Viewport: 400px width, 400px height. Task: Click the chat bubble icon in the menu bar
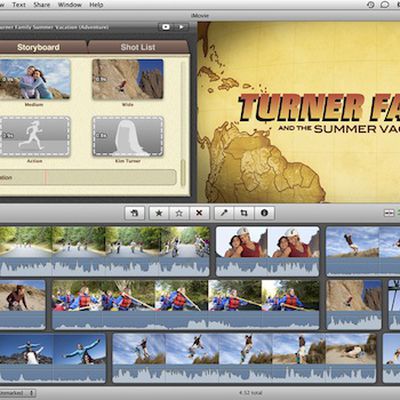[385, 5]
